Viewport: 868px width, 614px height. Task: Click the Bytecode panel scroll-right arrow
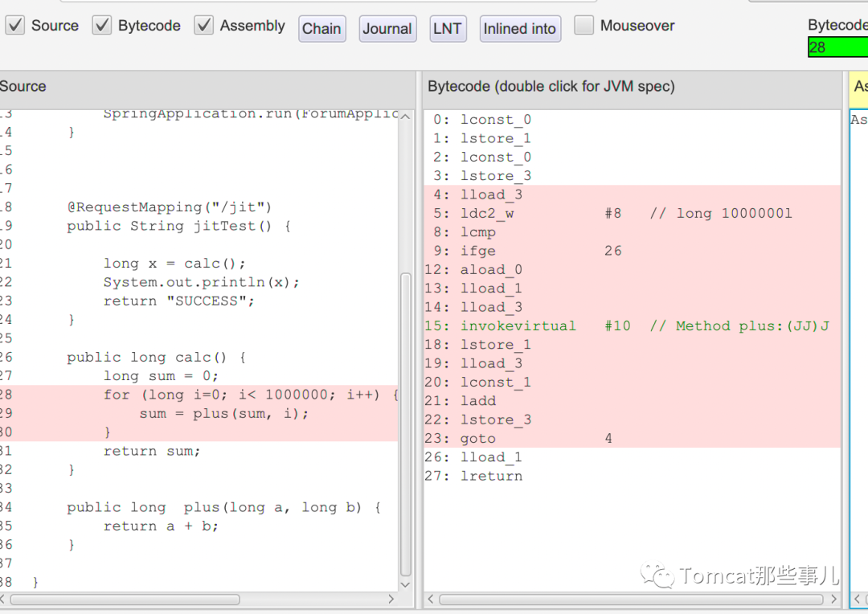coord(832,600)
